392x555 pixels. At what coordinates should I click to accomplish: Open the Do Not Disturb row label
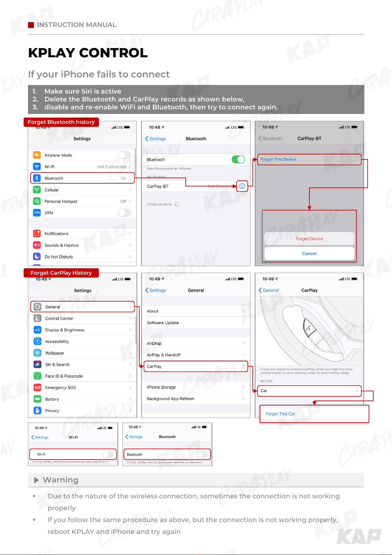59,257
